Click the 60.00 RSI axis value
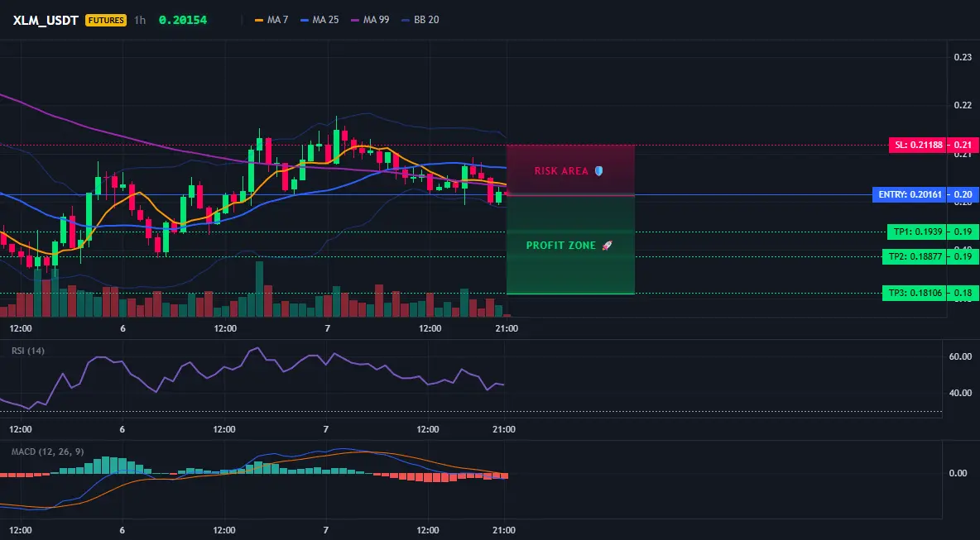The width and height of the screenshot is (980, 540). point(961,356)
